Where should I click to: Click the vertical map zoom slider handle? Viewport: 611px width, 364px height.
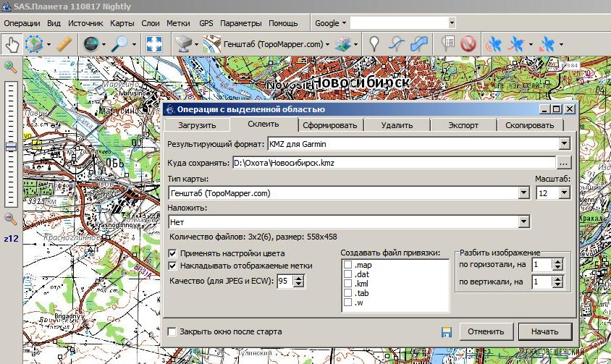point(11,147)
